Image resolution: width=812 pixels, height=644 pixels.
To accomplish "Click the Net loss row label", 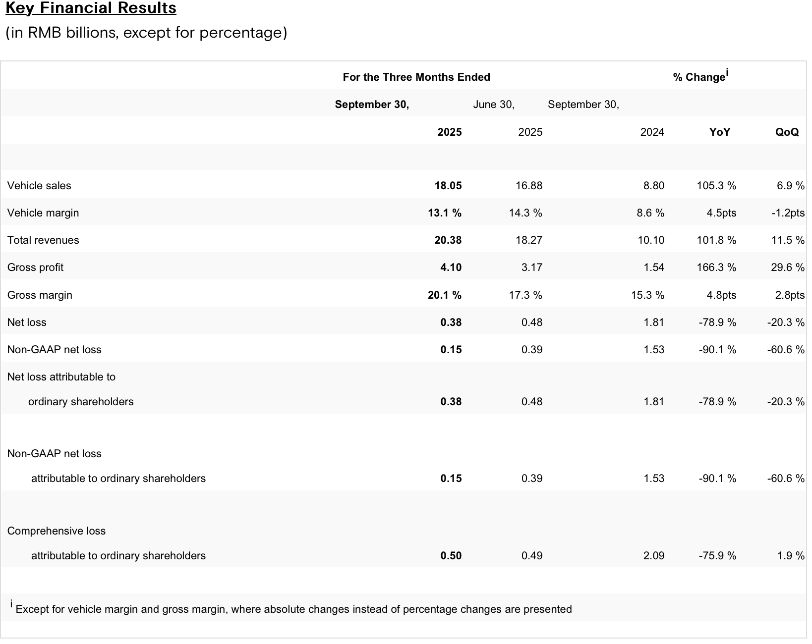I will click(x=27, y=322).
